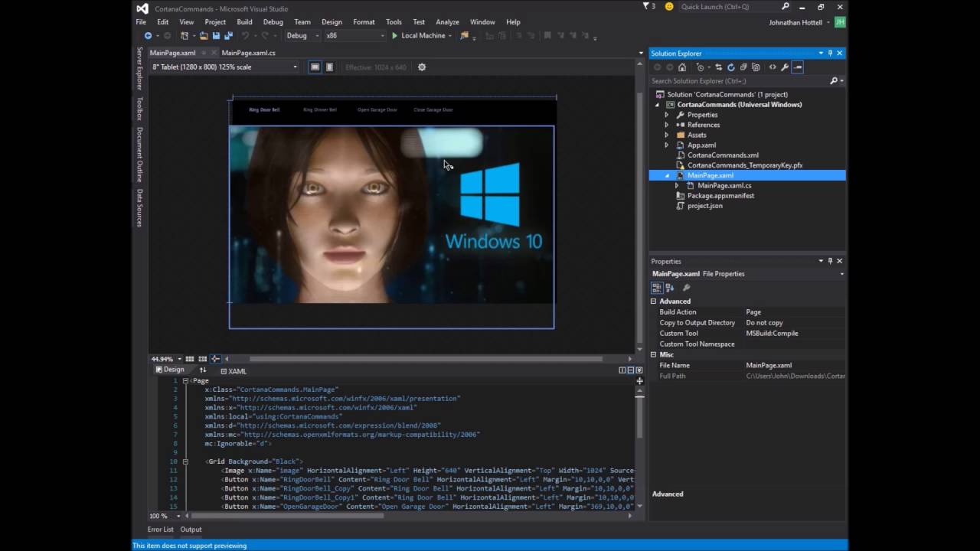Open the Debug configuration dropdown

pos(302,35)
